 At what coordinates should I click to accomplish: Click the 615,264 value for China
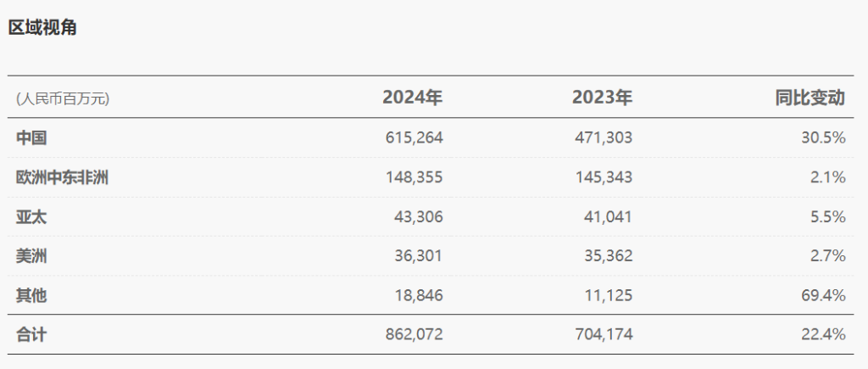tap(414, 137)
